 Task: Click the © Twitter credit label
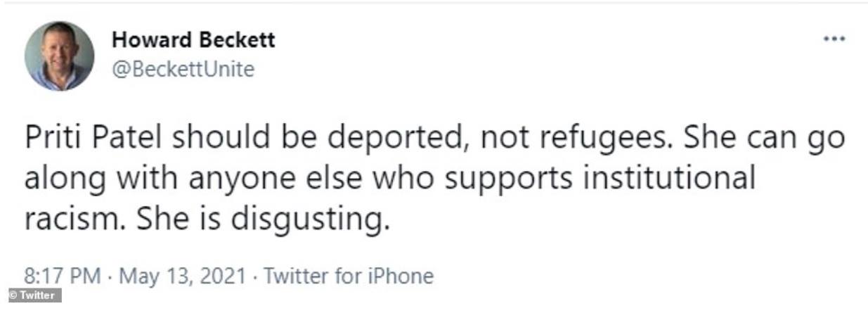click(x=34, y=295)
